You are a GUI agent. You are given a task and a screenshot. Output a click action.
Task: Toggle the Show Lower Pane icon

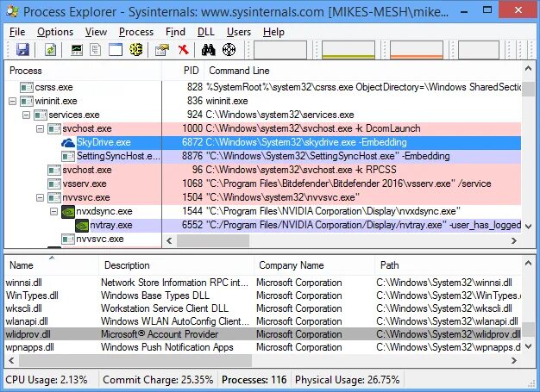[116, 50]
